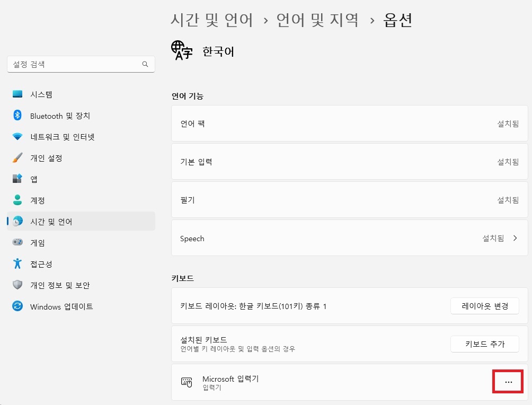Viewport: 532px width, 405px height.
Task: Open the Microsoft 입력기 three-dots menu
Action: (508, 382)
